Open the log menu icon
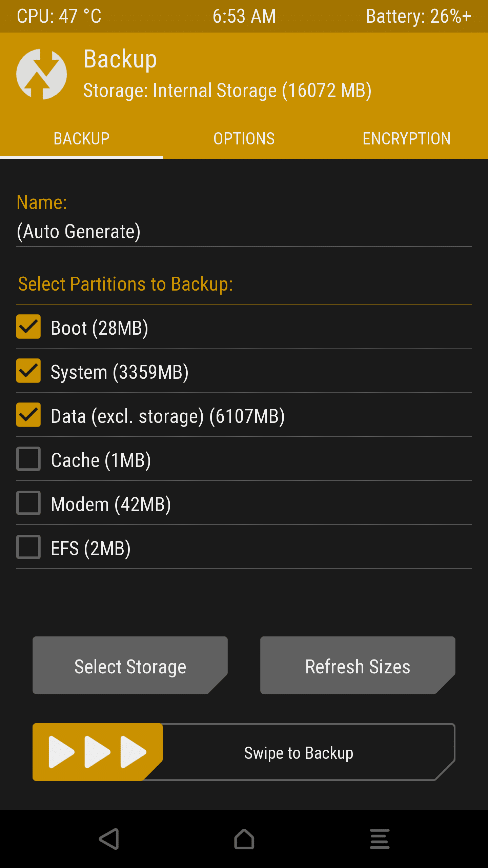The height and width of the screenshot is (868, 488). click(380, 839)
